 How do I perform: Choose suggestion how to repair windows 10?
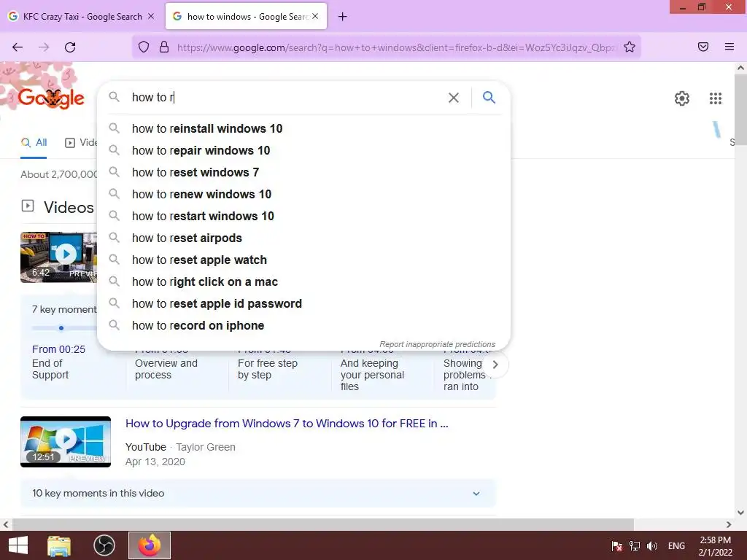coord(303,150)
